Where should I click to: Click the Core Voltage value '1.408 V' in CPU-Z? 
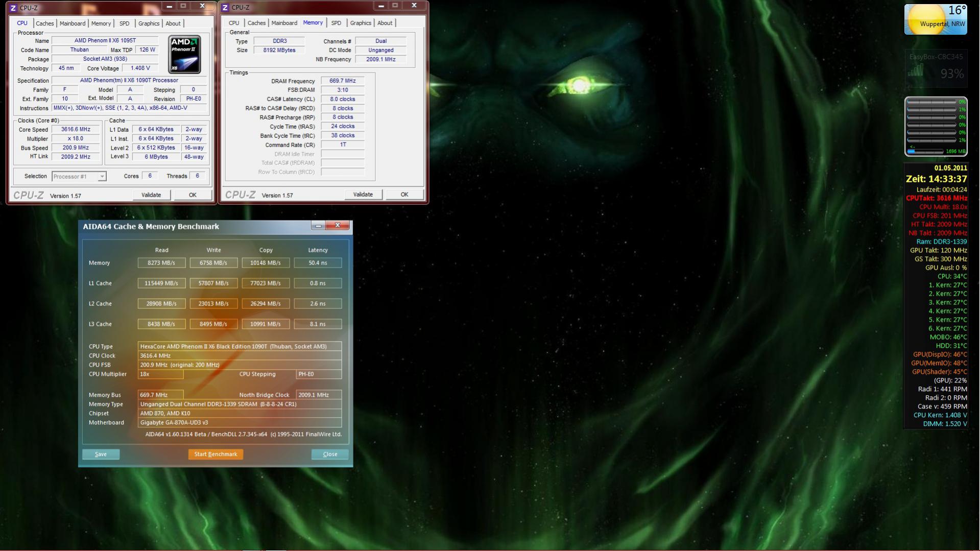(x=140, y=68)
